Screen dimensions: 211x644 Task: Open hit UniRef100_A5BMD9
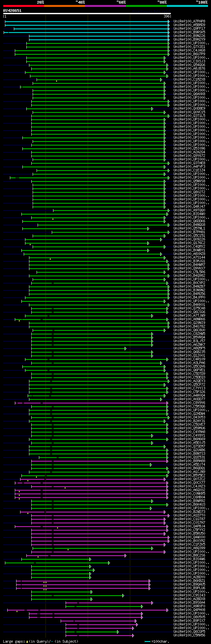[x=189, y=25]
